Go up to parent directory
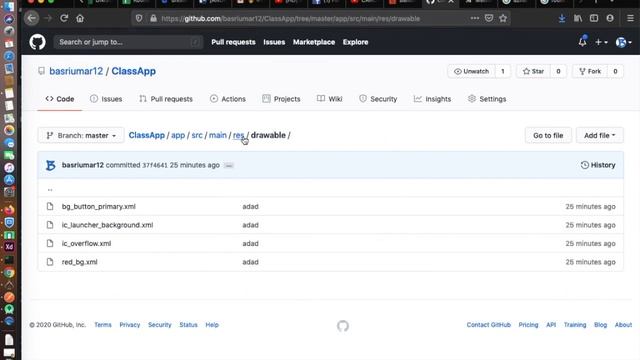This screenshot has height=360, width=640. tap(50, 189)
